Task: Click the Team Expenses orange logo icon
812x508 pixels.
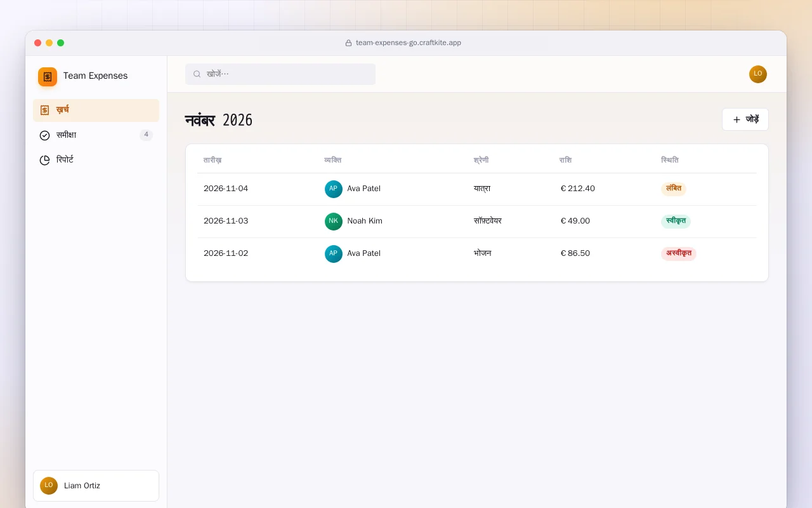Action: point(48,77)
